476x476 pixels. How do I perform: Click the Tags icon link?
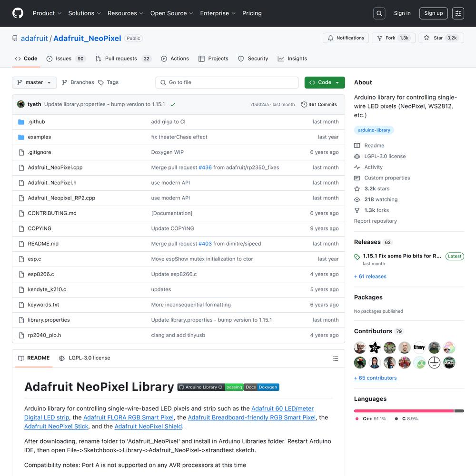tap(109, 82)
